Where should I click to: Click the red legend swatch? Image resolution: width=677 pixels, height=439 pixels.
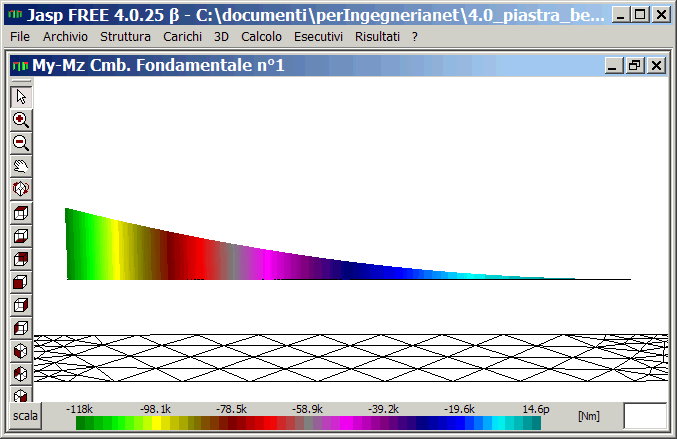pyautogui.click(x=270, y=423)
